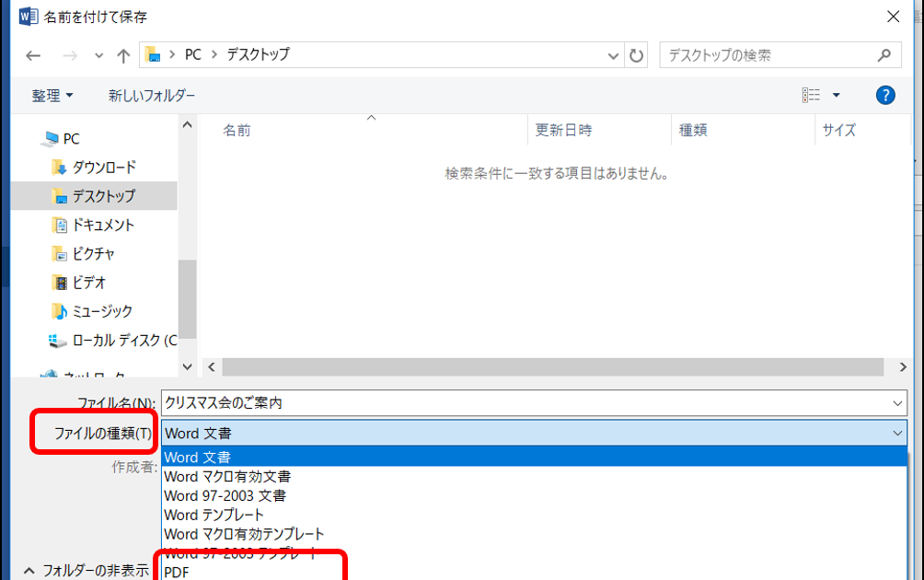The image size is (924, 580).
Task: Select ローカル ディスク (C drive
Action: (112, 340)
